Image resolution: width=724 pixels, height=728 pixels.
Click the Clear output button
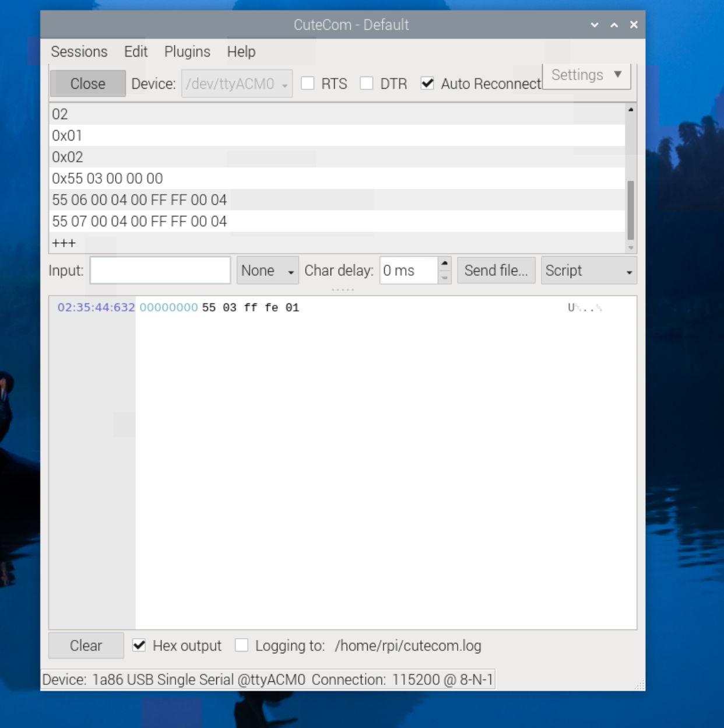tap(86, 646)
